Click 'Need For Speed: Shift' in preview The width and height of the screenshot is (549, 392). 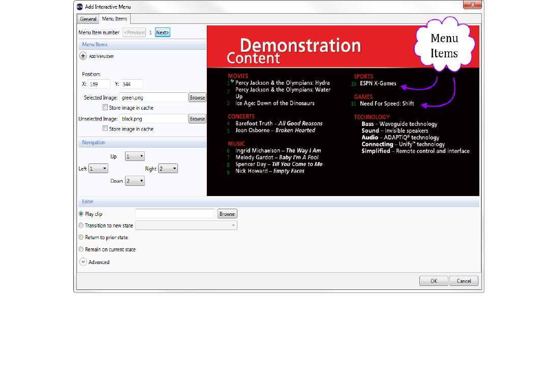click(x=387, y=104)
